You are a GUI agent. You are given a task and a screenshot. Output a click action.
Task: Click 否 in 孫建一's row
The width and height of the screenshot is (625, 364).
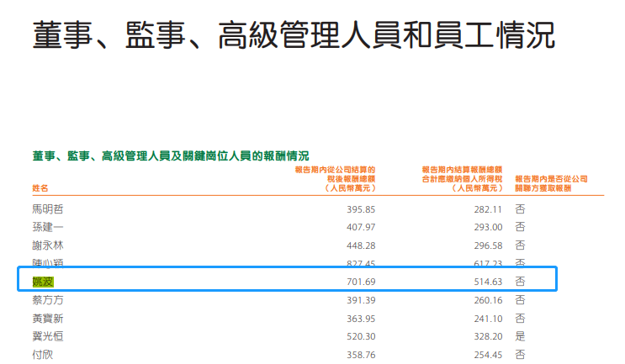520,227
